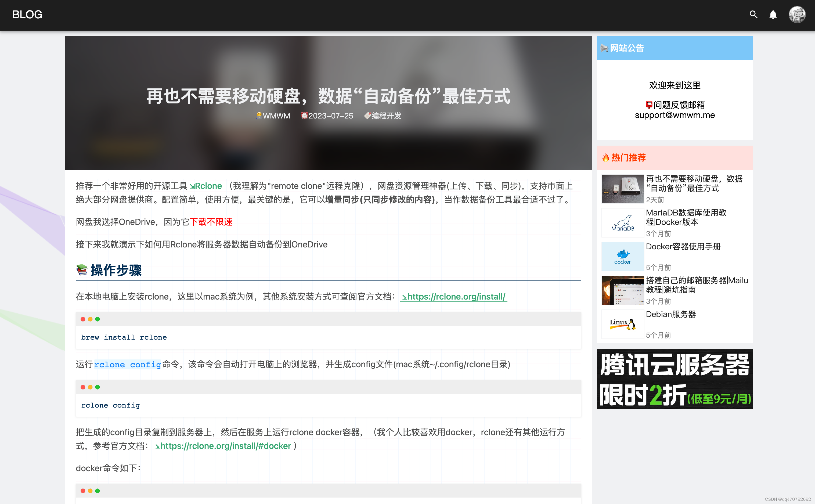Screen dimensions: 815x504
Task: Open the docker logo thumbnail
Action: tap(622, 257)
